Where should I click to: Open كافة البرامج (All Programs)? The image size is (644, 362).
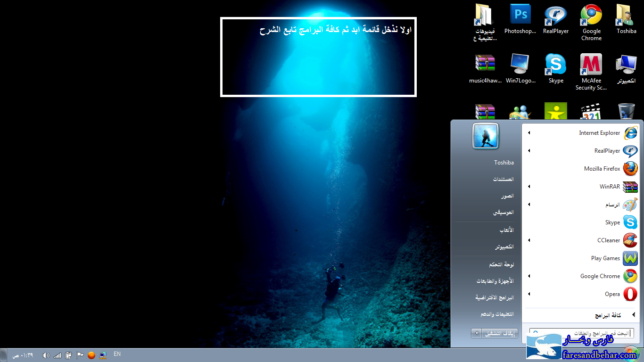click(x=608, y=315)
